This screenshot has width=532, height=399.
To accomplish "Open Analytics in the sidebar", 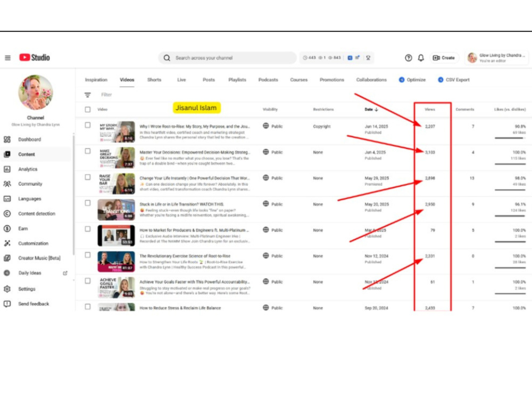I will (x=28, y=169).
